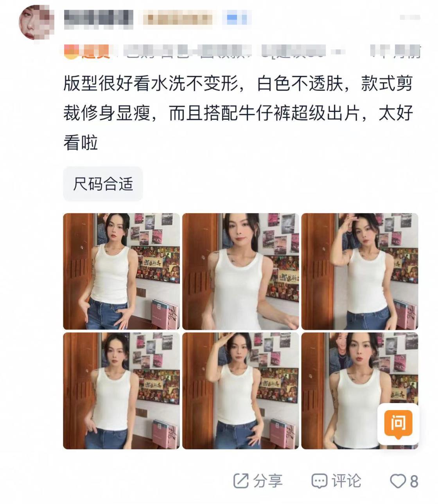The width and height of the screenshot is (438, 504).
Task: Open the middle photo in the top row
Action: (241, 272)
